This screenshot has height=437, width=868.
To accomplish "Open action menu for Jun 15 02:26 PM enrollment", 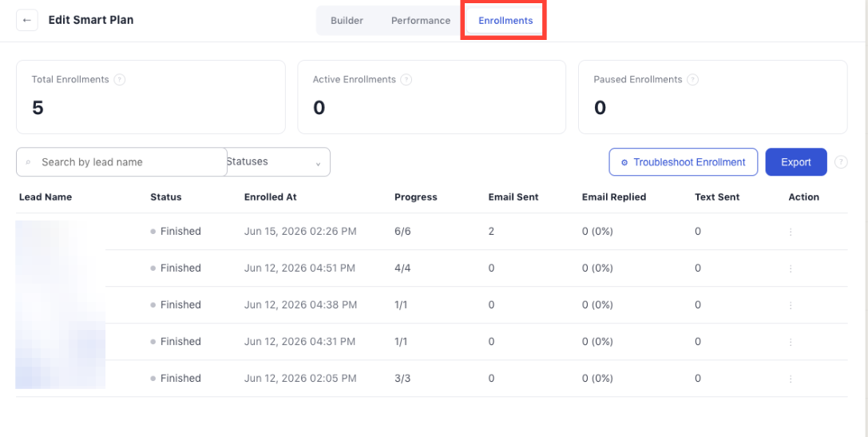I will pyautogui.click(x=791, y=232).
